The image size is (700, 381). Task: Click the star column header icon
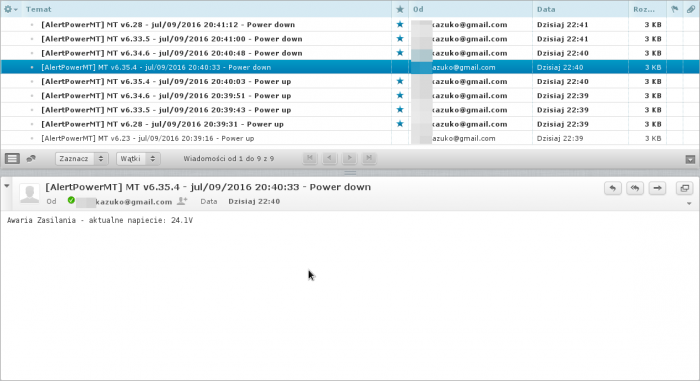tap(400, 9)
